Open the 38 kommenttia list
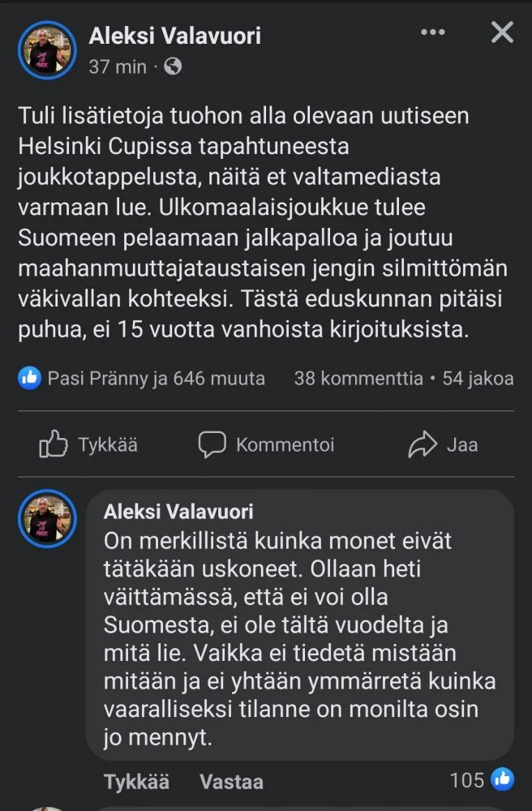 [x=358, y=378]
